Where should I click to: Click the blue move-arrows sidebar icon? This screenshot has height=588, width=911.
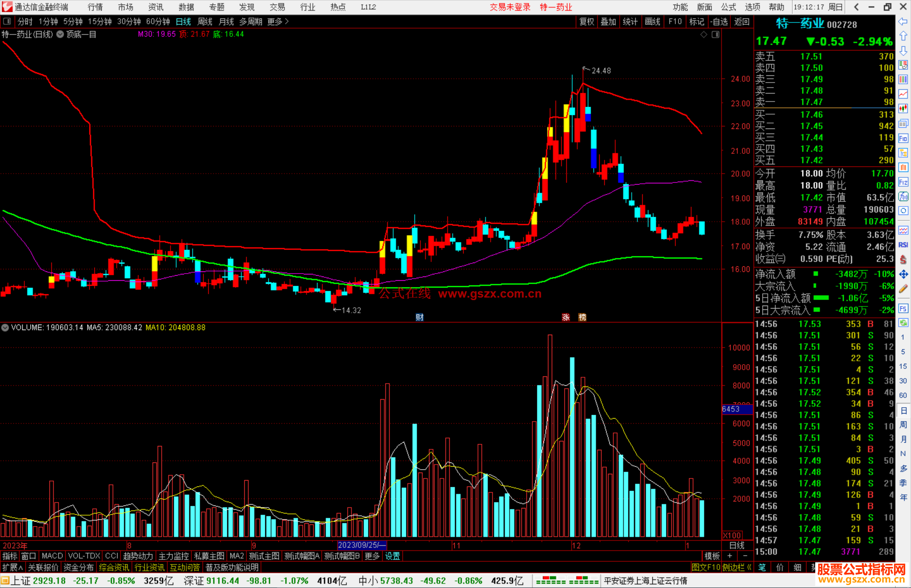(x=903, y=274)
